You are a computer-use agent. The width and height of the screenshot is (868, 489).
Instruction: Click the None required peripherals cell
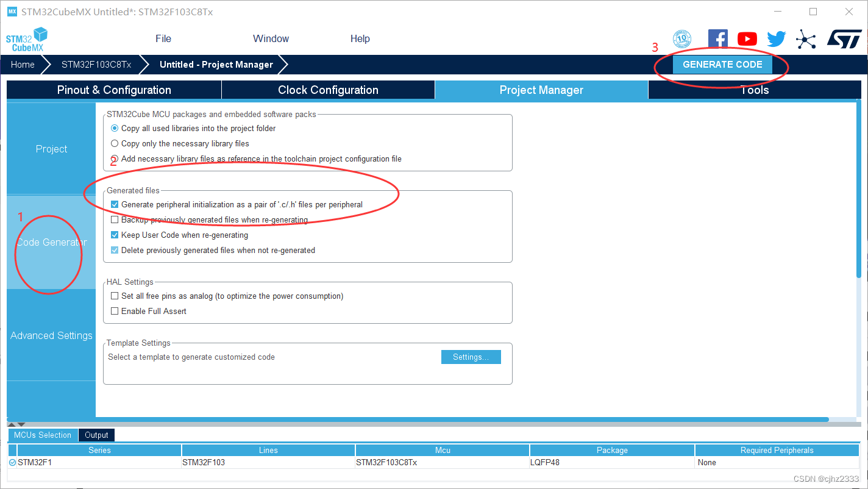777,463
